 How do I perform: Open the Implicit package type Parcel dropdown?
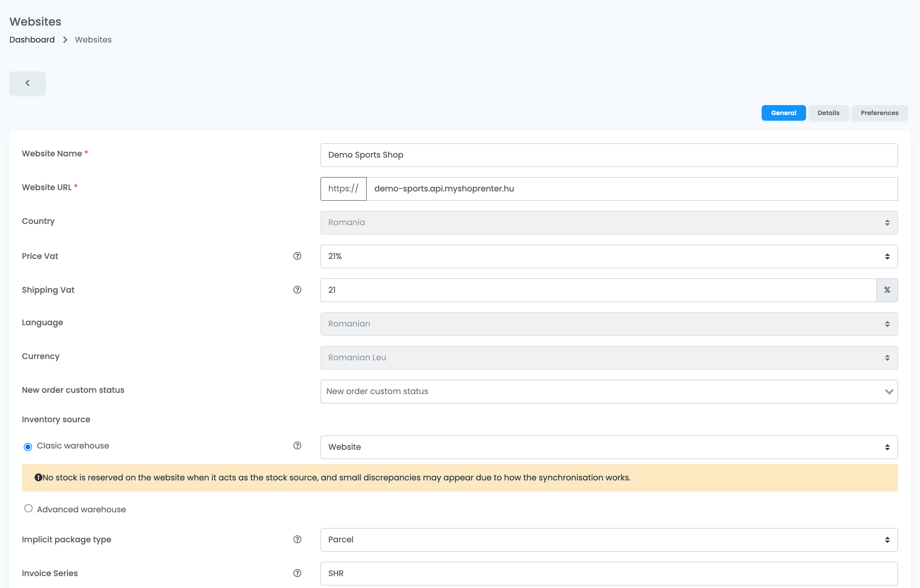[x=609, y=540]
